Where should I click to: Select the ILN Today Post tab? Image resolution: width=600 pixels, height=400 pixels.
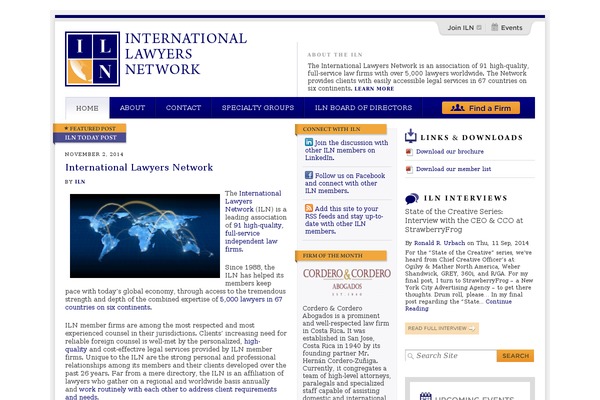[90, 138]
